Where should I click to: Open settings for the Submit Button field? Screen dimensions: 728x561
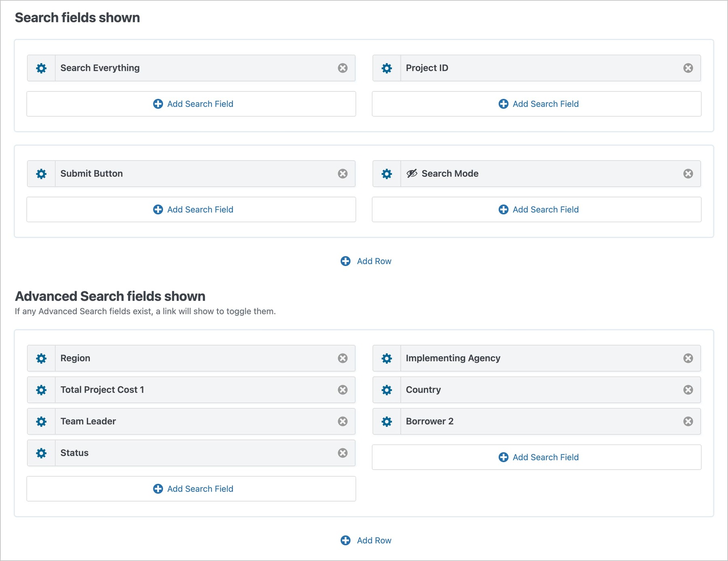coord(41,174)
